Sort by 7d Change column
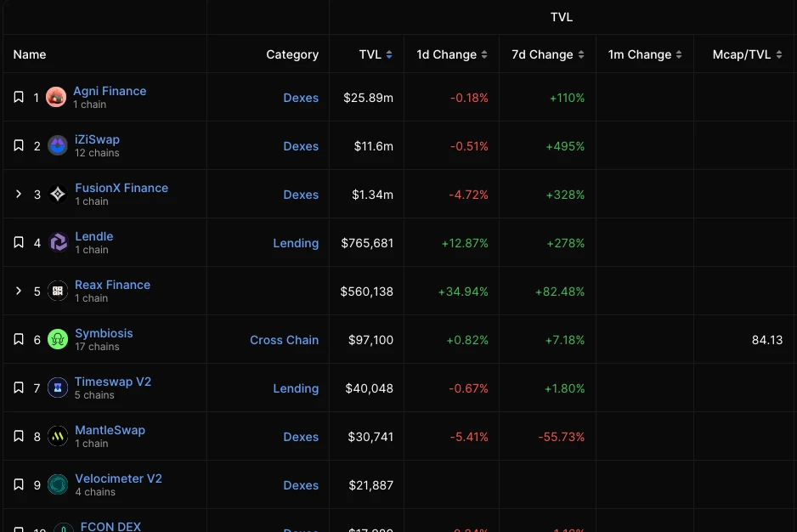Viewport: 797px width, 532px height. [548, 54]
